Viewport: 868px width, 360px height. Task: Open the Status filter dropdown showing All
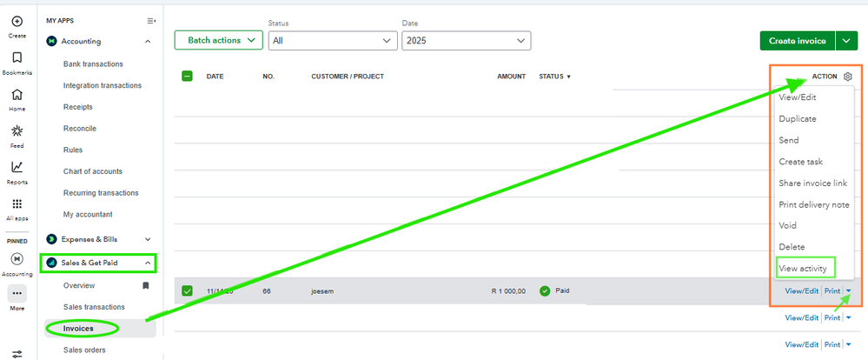click(x=333, y=40)
